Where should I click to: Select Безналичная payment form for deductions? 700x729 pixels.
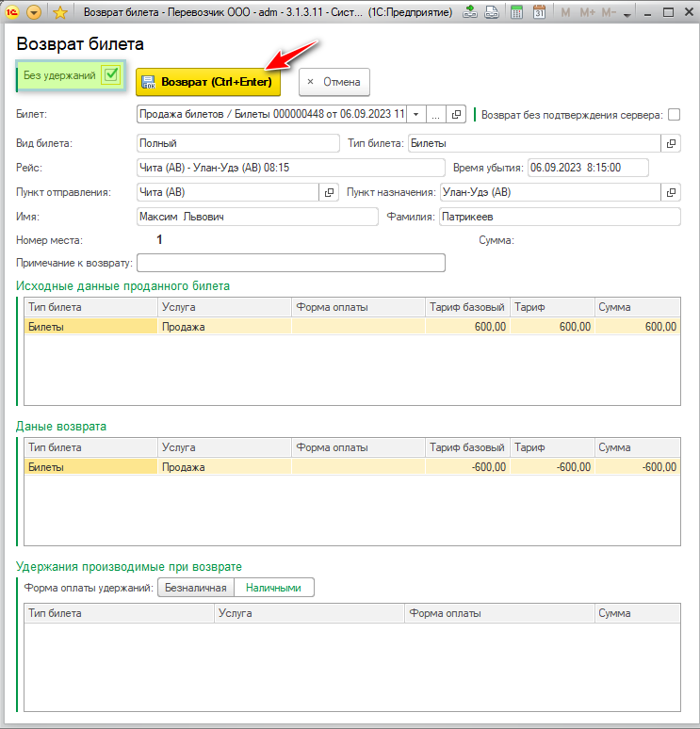pyautogui.click(x=196, y=588)
